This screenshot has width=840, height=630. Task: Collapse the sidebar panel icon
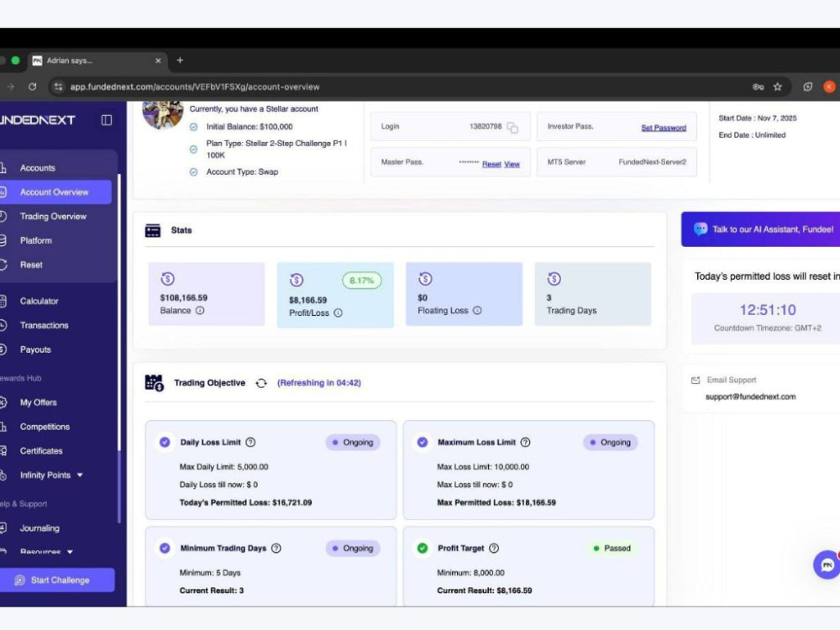tap(107, 120)
